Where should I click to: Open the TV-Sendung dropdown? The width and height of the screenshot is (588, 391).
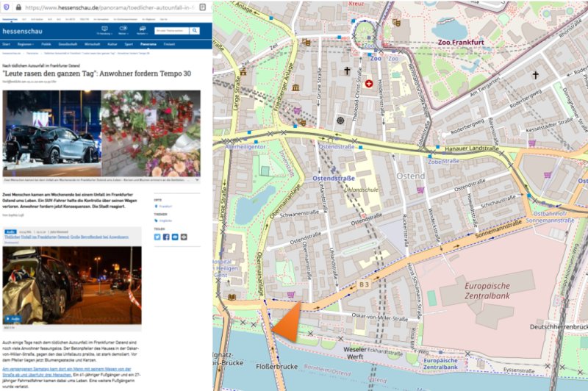pos(104,31)
